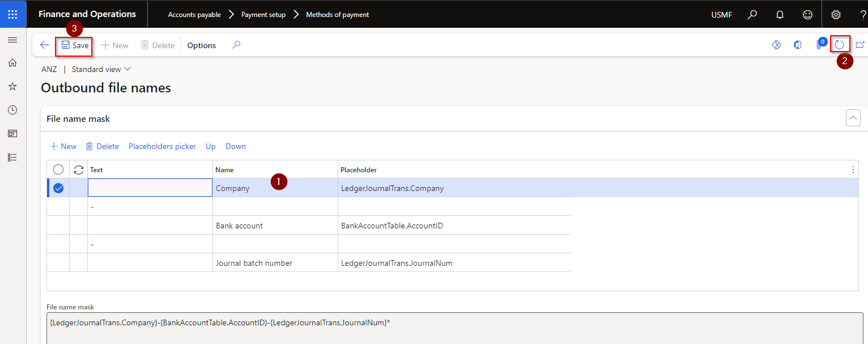The image size is (868, 344).
Task: Collapse the navigation pane hamburger menu
Action: coord(12,40)
